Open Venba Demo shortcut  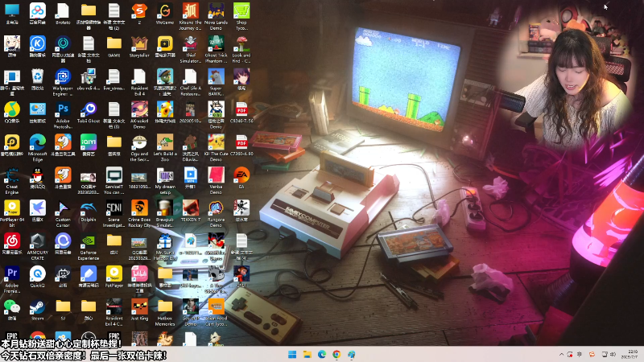216,180
